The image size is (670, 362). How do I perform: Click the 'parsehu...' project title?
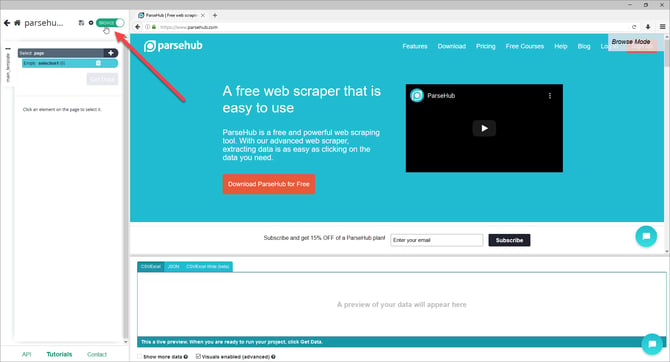point(44,23)
